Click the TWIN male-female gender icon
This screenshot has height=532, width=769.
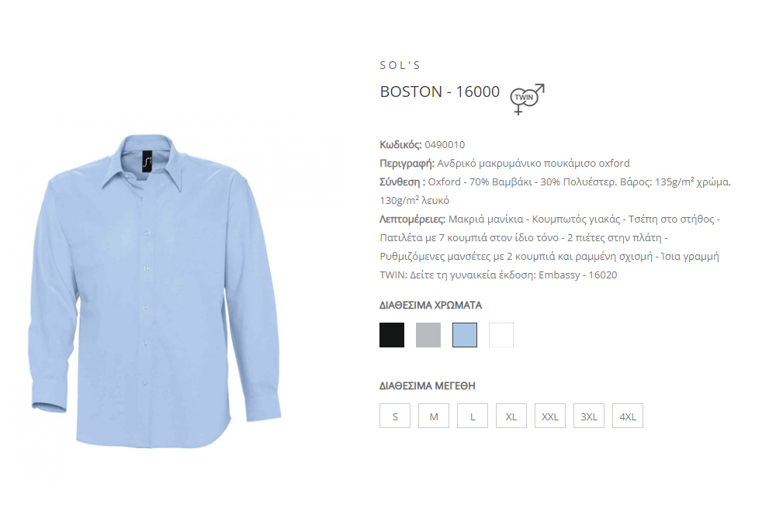coord(527,99)
